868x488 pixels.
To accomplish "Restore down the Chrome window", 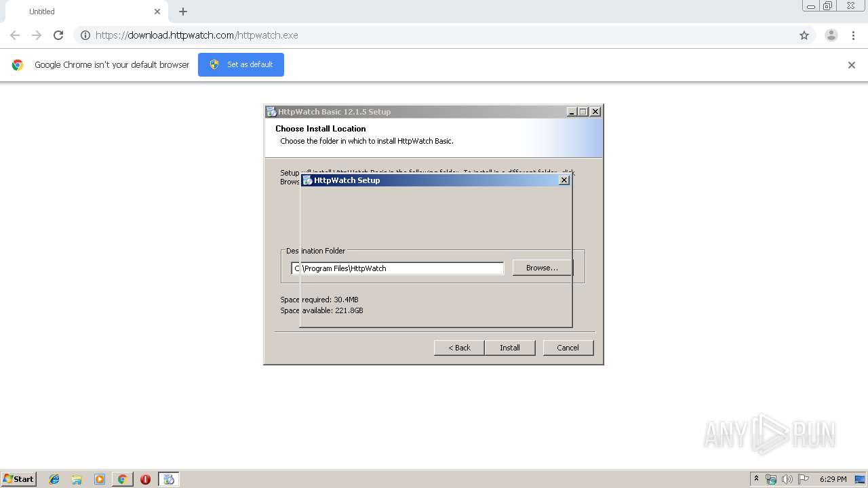I will tap(828, 6).
